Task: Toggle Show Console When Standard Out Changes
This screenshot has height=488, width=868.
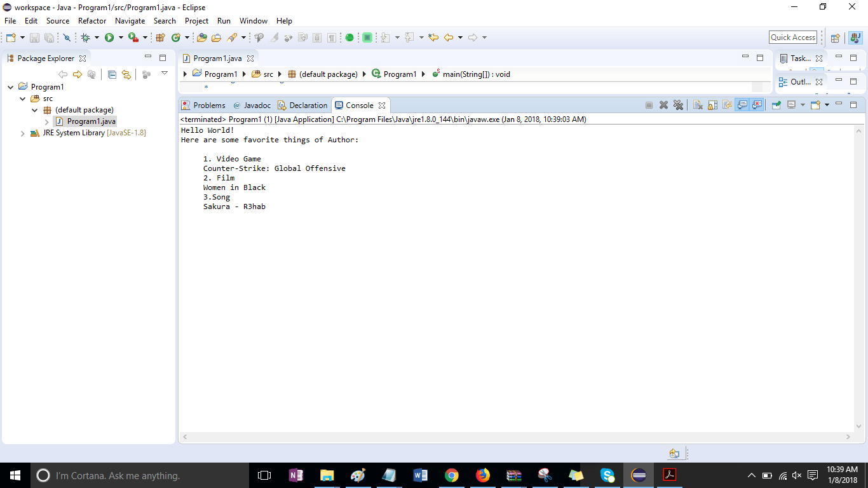Action: (x=742, y=105)
